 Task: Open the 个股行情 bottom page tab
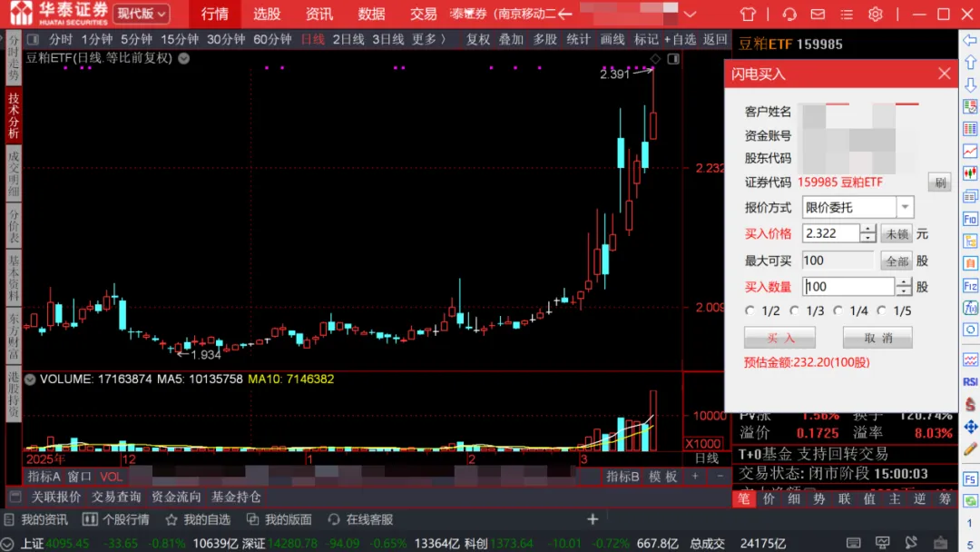117,519
